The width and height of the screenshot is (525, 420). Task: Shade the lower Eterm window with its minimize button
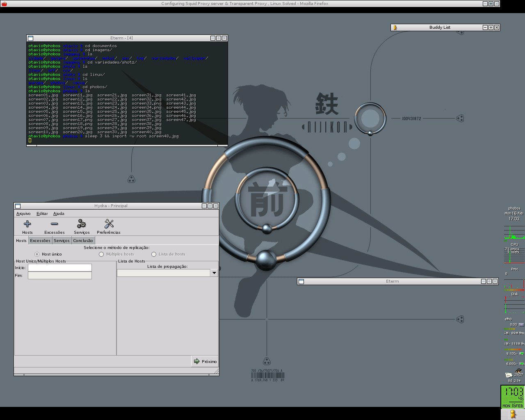click(484, 281)
